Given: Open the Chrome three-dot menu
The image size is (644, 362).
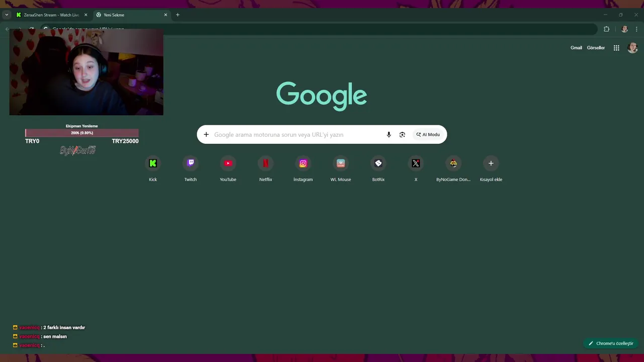Looking at the screenshot, I should click(x=636, y=29).
